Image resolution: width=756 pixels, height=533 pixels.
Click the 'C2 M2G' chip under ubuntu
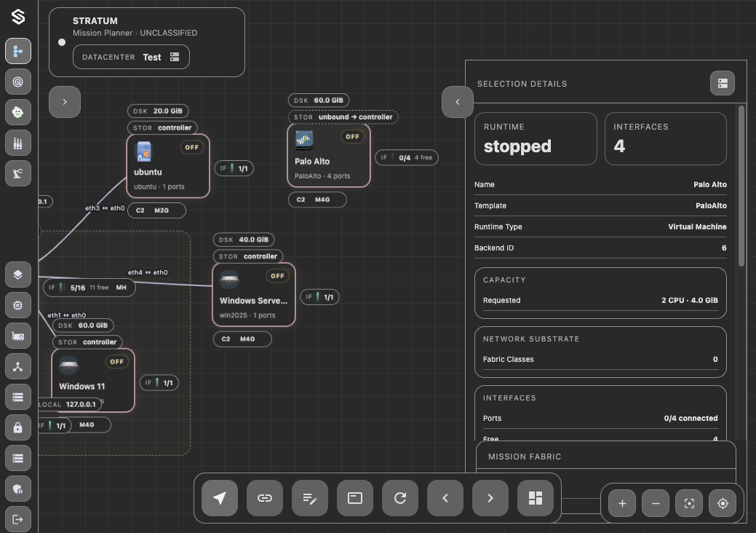156,210
